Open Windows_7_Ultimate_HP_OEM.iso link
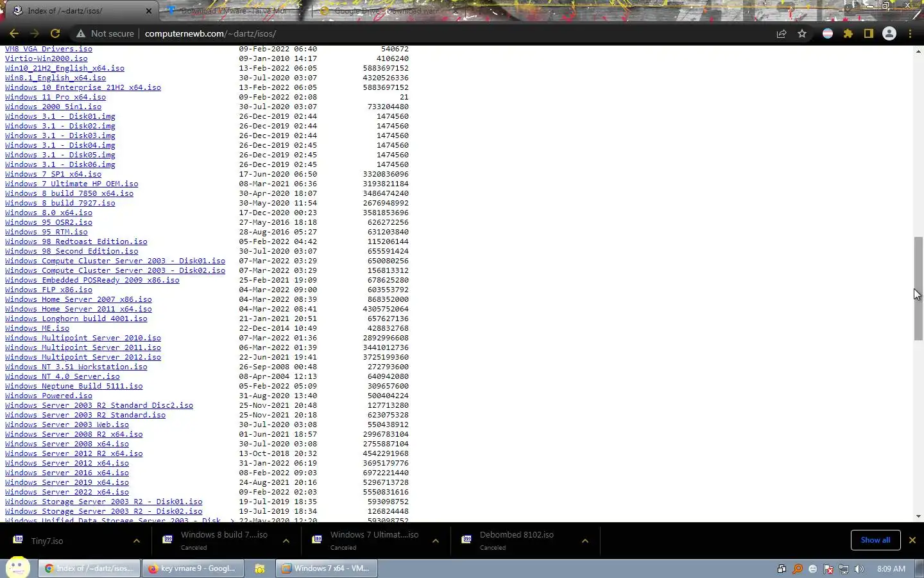The height and width of the screenshot is (578, 924). pyautogui.click(x=71, y=184)
